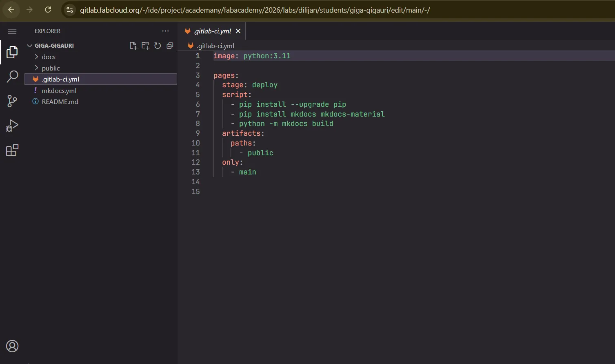Open the hamburger menu in activity bar
This screenshot has height=364, width=615.
(12, 31)
